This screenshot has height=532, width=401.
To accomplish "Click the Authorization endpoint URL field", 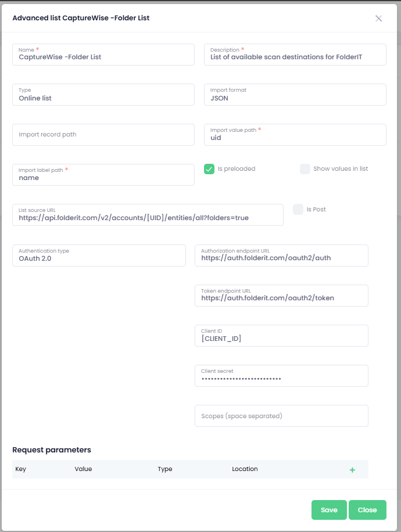I will coord(281,256).
